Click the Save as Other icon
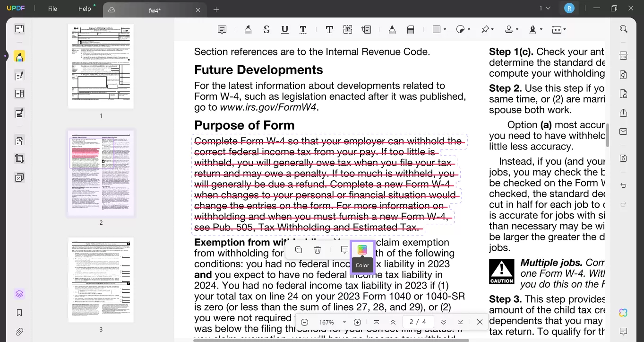644x342 pixels. [x=624, y=158]
